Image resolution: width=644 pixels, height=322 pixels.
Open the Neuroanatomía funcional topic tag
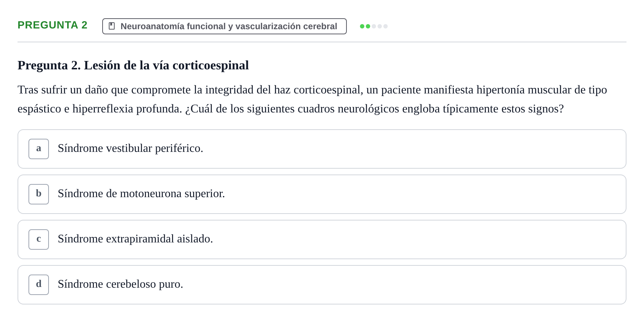(x=225, y=26)
